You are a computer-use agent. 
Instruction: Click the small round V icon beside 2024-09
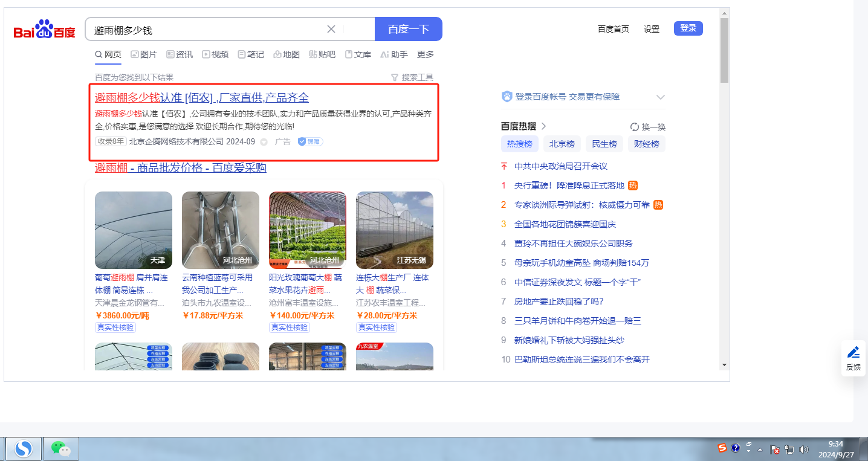pos(264,142)
